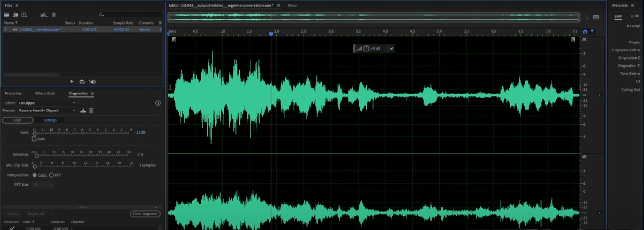Click the waveform overview navigator at the top
Viewport: 644px width, 230px height.
point(374,17)
